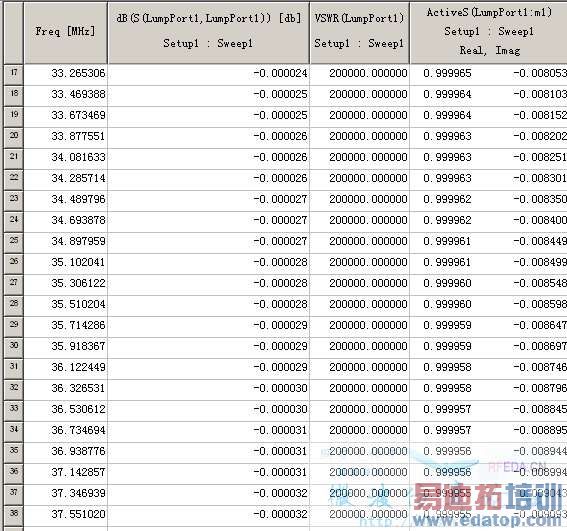Click the ActiveS(LumpPort1:m1) column header
The image size is (567, 531).
coord(489,32)
